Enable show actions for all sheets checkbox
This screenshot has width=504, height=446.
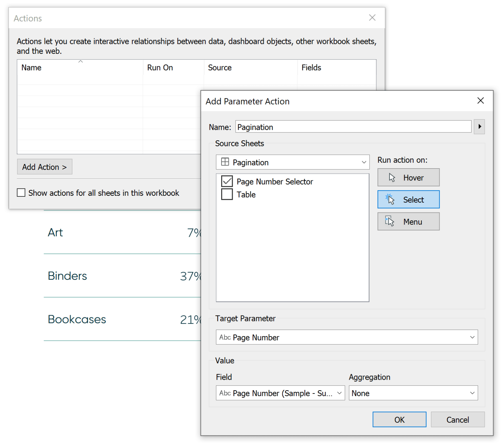[21, 193]
